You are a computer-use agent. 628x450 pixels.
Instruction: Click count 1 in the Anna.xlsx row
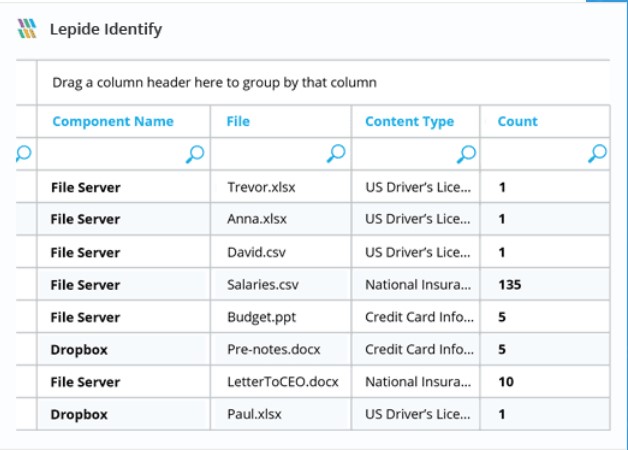coord(502,219)
